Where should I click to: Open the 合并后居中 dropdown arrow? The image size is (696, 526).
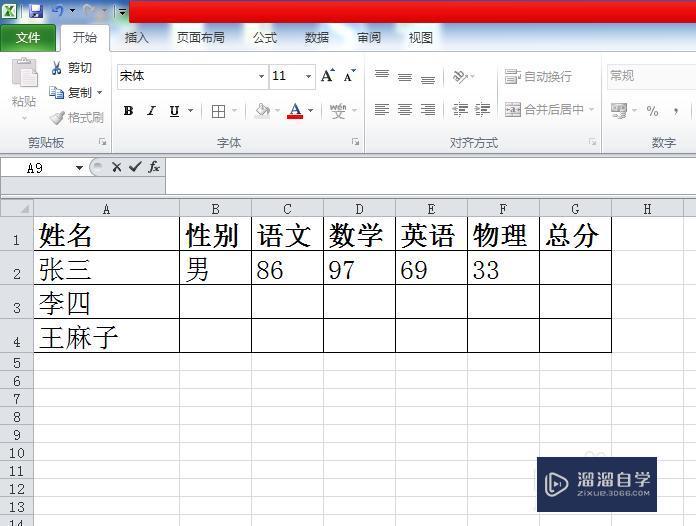click(591, 109)
